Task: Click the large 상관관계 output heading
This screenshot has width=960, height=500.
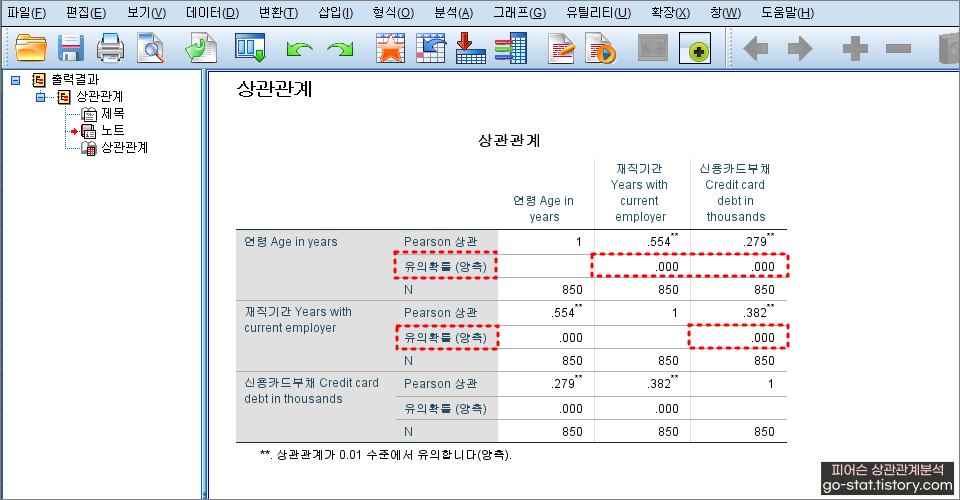Action: [274, 89]
